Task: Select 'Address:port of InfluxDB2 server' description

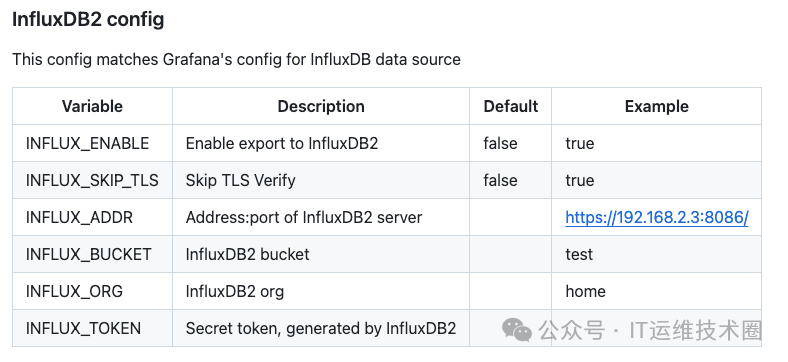Action: pos(304,218)
